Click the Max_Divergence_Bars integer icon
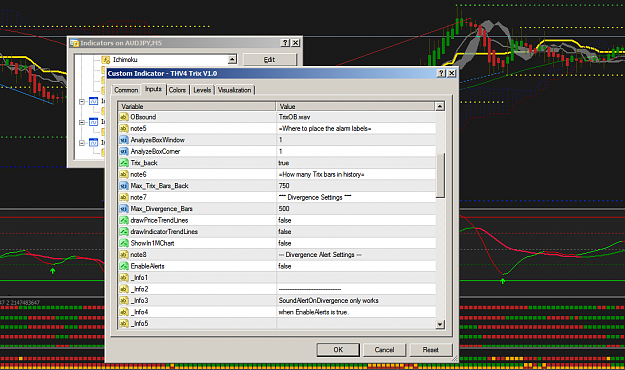Image resolution: width=625 pixels, height=370 pixels. [x=124, y=209]
